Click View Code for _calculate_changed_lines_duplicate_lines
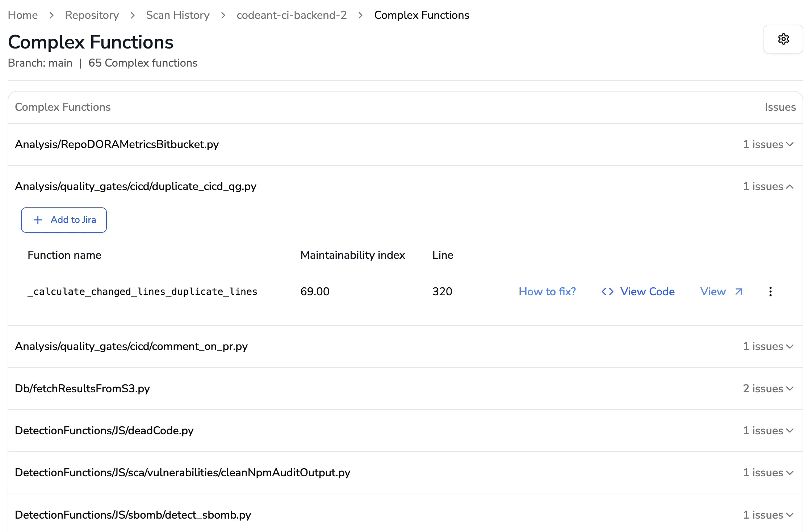The height and width of the screenshot is (532, 812). [647, 292]
